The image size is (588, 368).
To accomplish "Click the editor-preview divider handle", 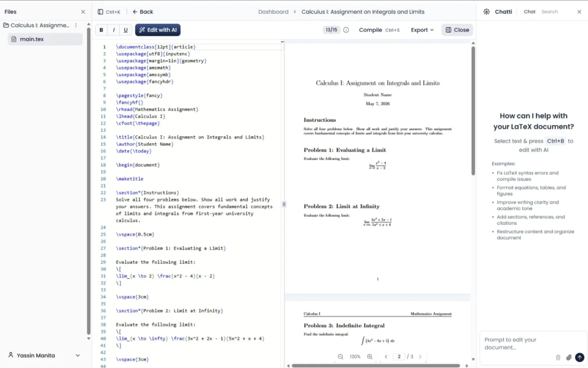I will [x=284, y=204].
